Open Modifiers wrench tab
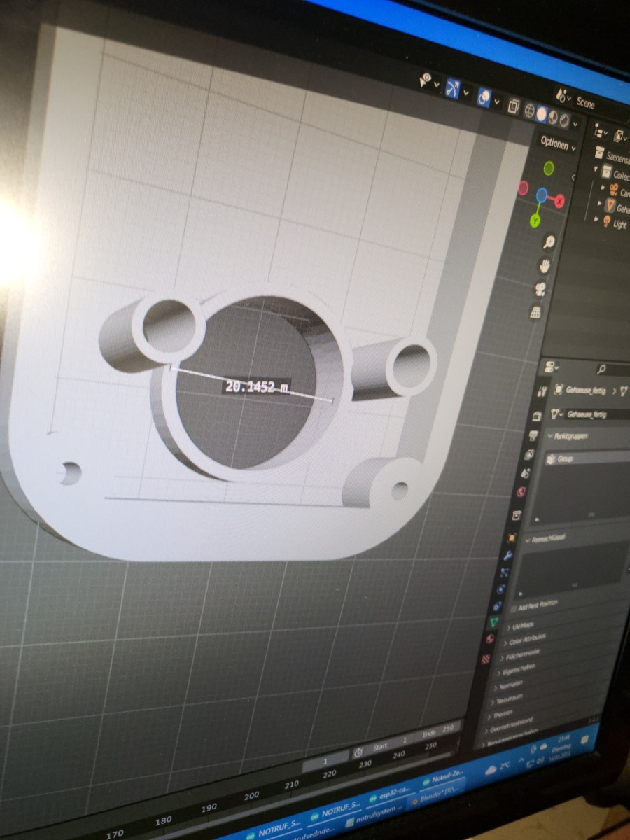 pyautogui.click(x=508, y=556)
